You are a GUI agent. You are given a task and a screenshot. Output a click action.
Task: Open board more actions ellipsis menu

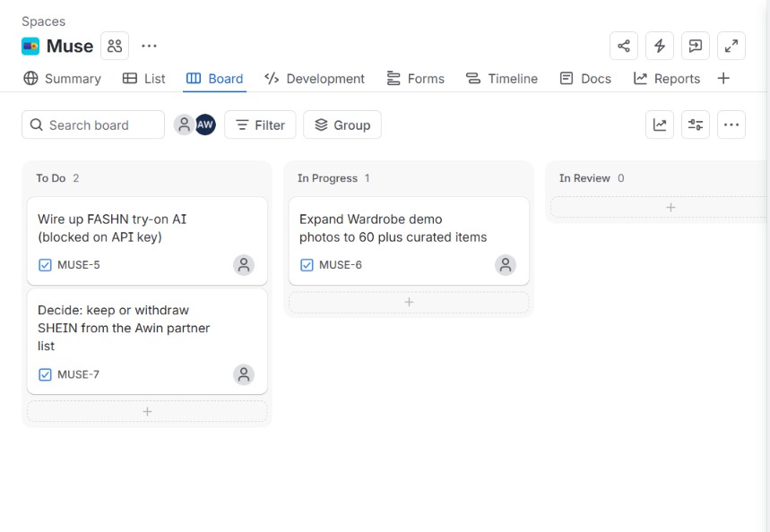(731, 124)
